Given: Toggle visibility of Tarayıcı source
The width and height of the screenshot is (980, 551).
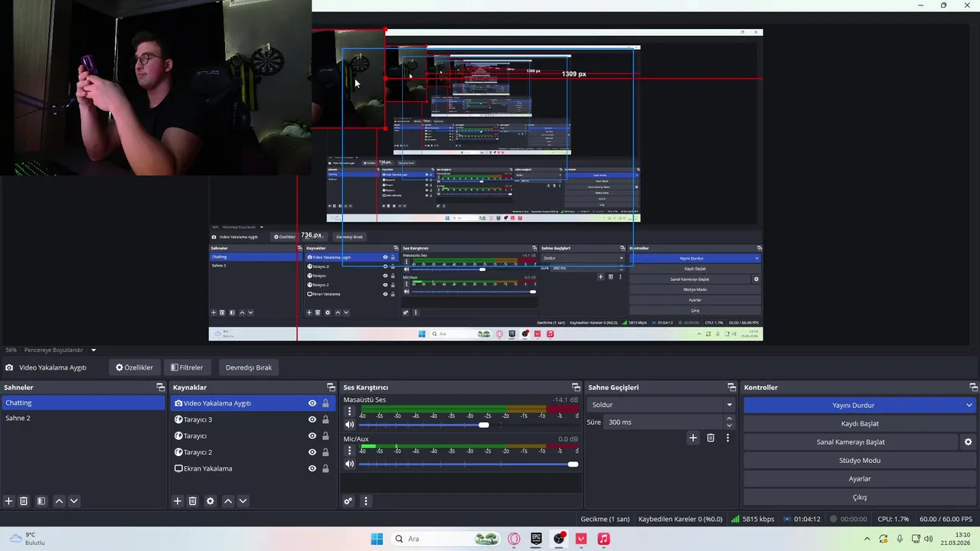Looking at the screenshot, I should coord(312,436).
